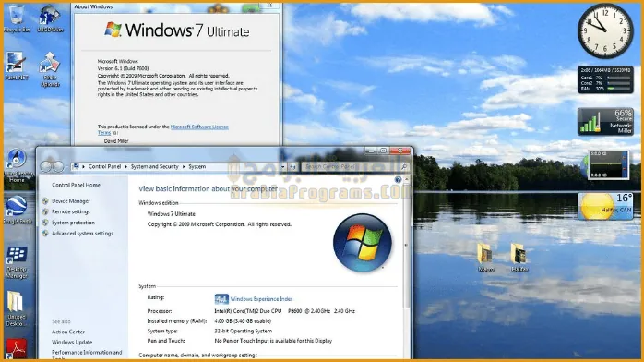Click the '4.00 GB (3.46 GB usable)' value
This screenshot has width=644, height=362.
click(243, 321)
